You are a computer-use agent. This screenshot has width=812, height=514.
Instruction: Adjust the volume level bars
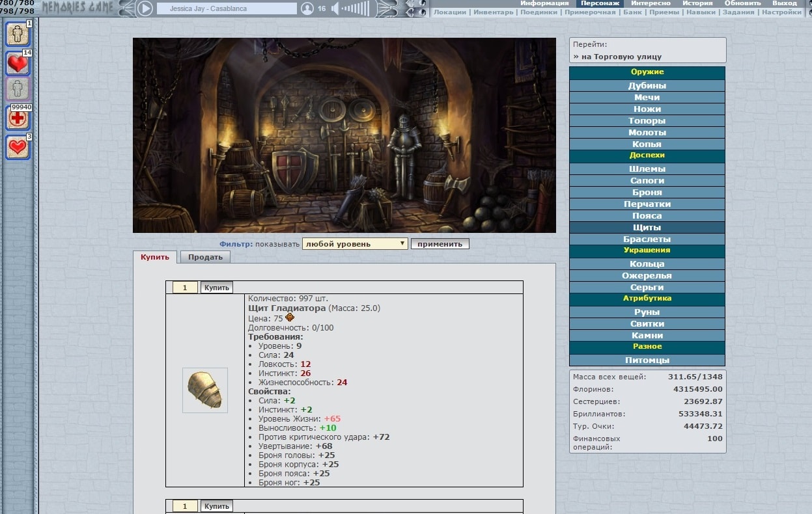tap(355, 8)
